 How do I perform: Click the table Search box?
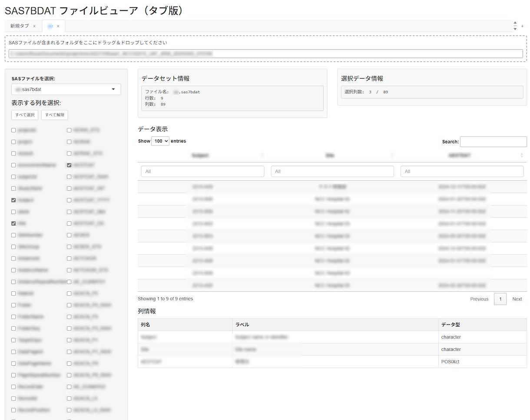coord(493,142)
